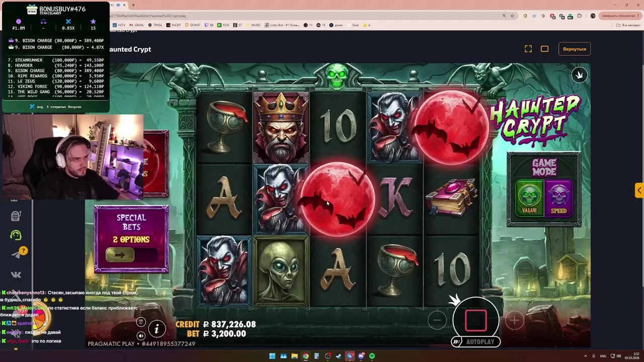
Task: Increase bet with the plus button
Action: (x=514, y=320)
